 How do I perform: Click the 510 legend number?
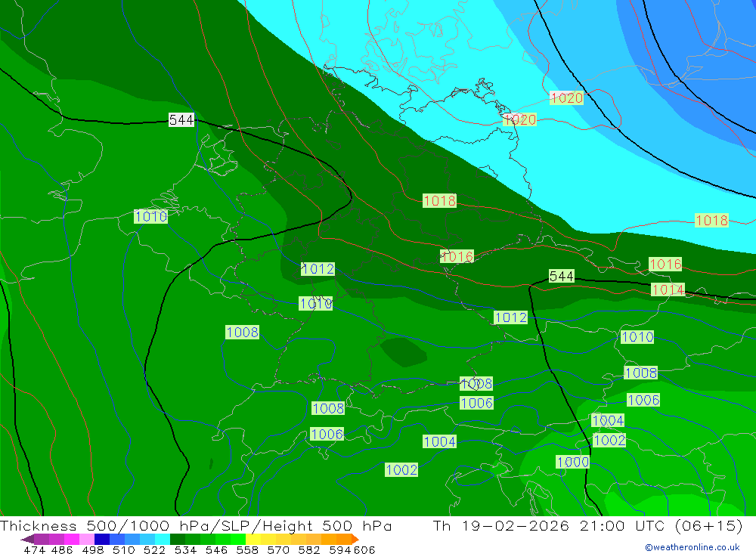click(x=123, y=549)
